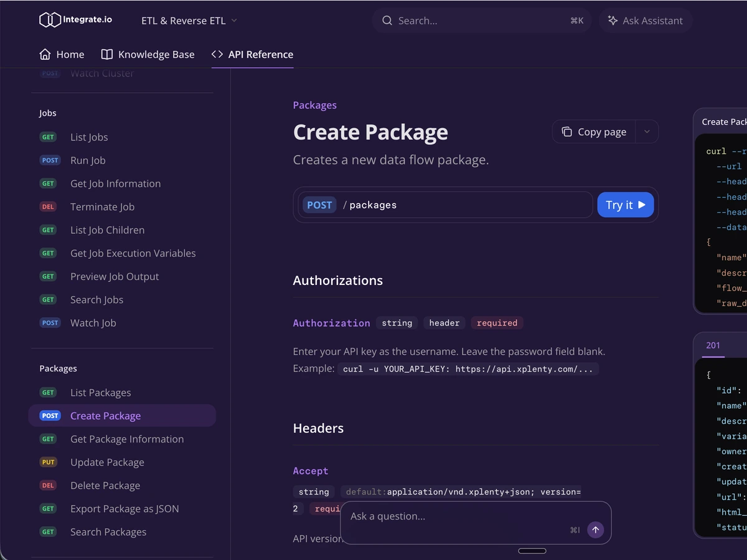Click the POST badge beside Run Job
Image resolution: width=747 pixels, height=560 pixels.
pos(50,160)
